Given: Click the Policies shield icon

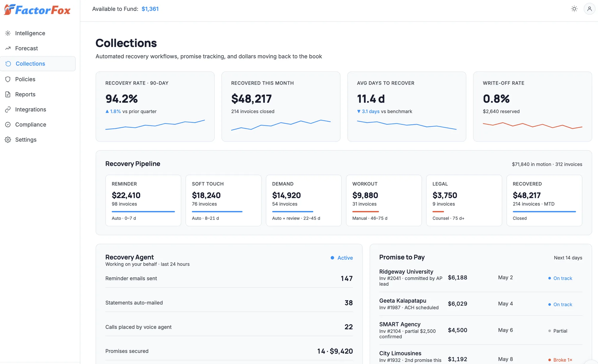Looking at the screenshot, I should pyautogui.click(x=8, y=79).
